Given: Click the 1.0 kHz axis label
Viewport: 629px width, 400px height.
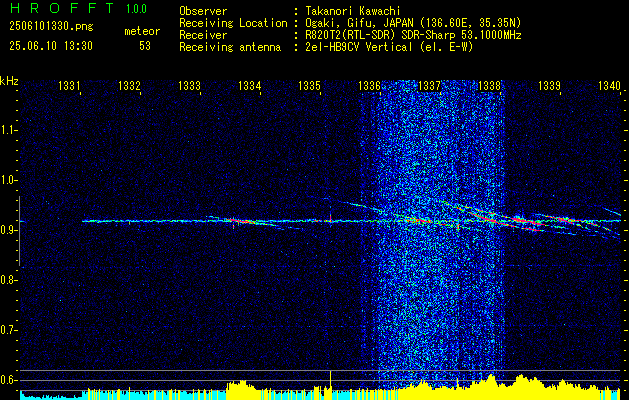Looking at the screenshot, I should point(8,180).
